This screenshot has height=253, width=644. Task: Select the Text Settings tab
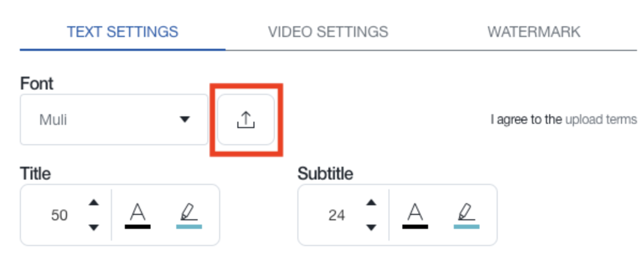click(x=123, y=32)
